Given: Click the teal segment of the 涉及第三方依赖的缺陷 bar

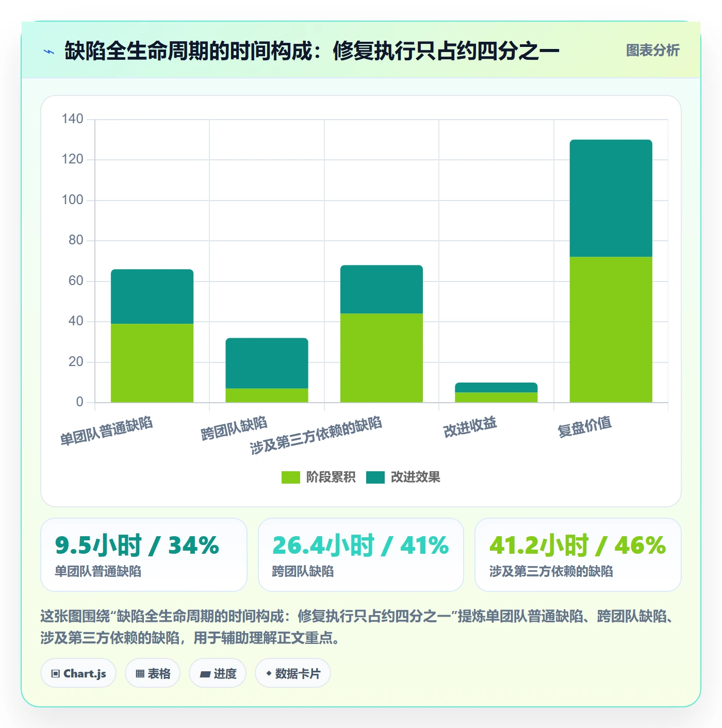Looking at the screenshot, I should (x=382, y=289).
